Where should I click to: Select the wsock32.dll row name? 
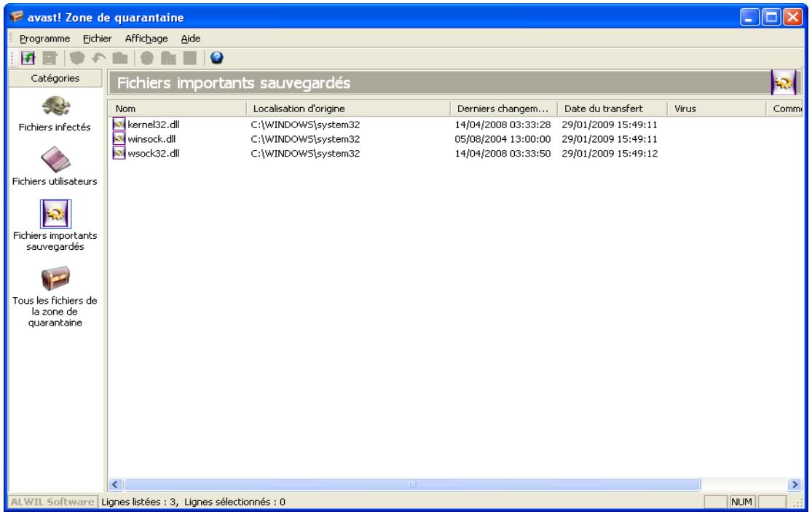click(x=153, y=153)
